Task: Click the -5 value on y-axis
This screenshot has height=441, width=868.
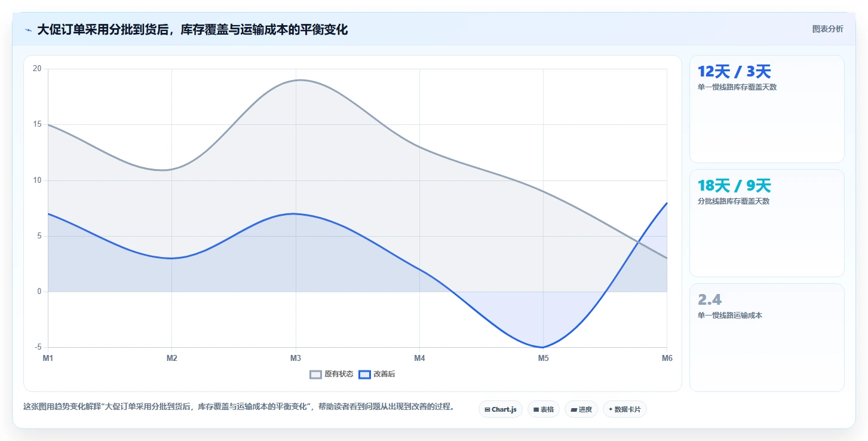Action: (38, 347)
